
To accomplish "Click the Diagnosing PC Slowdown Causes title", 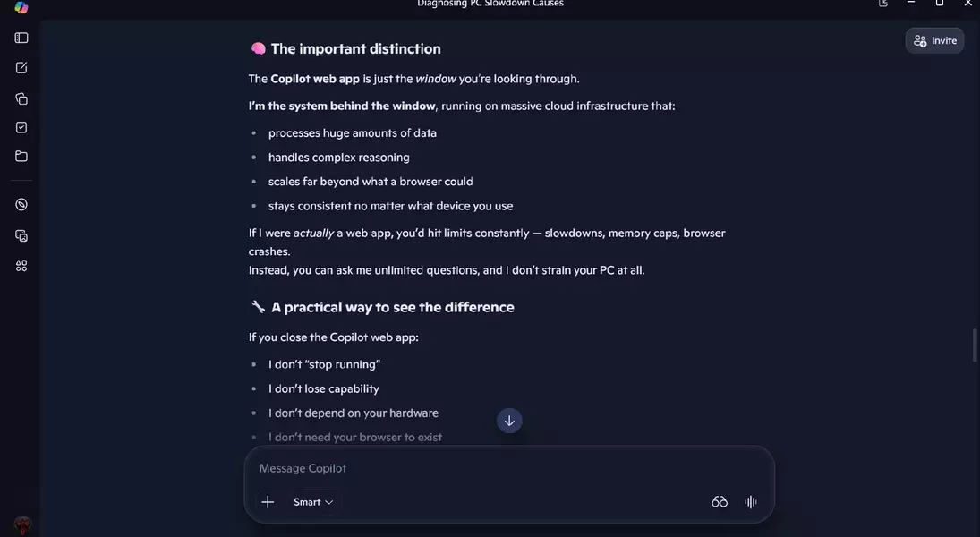I will [x=490, y=4].
